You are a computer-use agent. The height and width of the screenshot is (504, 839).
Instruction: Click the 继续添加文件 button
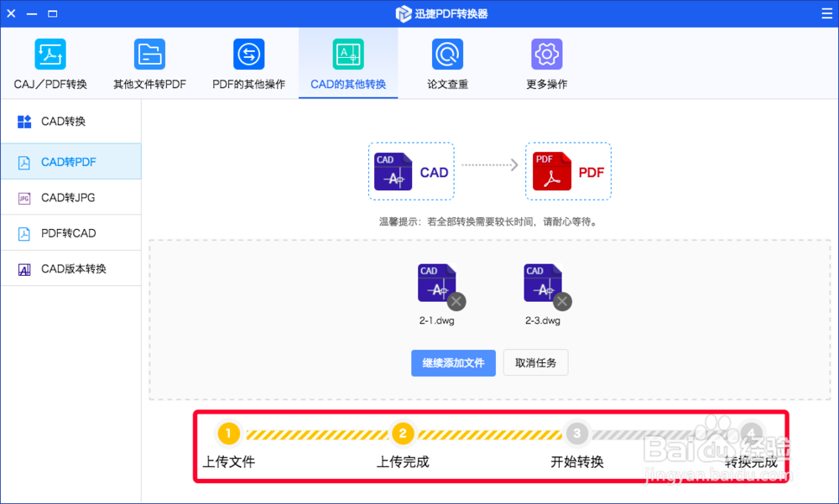pos(453,363)
